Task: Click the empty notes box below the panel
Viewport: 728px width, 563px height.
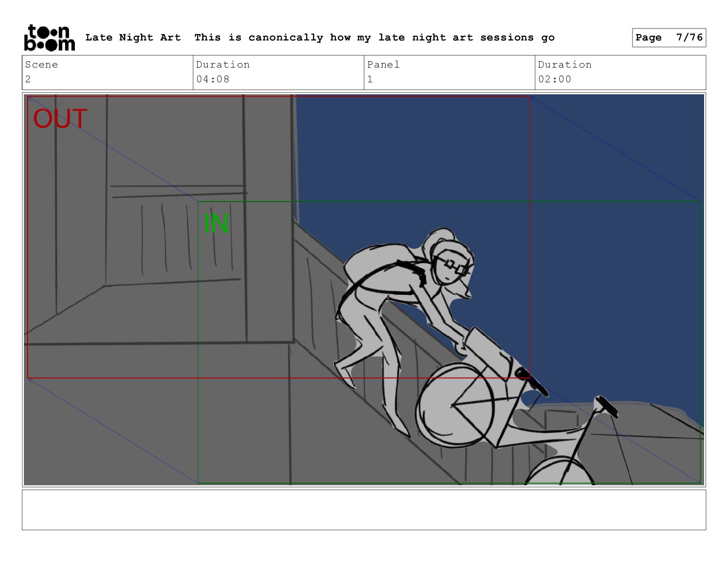Action: click(x=364, y=510)
